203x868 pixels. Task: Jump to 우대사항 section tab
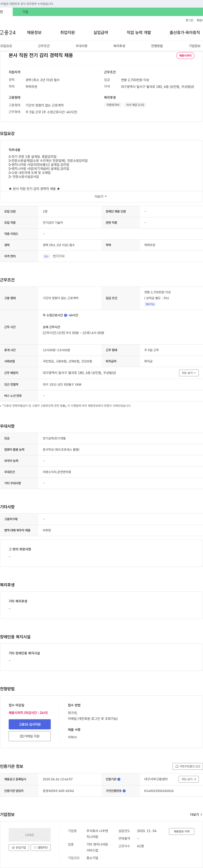click(x=82, y=46)
